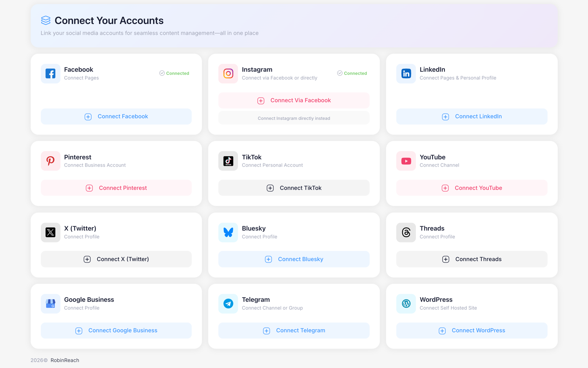
Task: Click the Facebook logo icon
Action: [x=51, y=74]
